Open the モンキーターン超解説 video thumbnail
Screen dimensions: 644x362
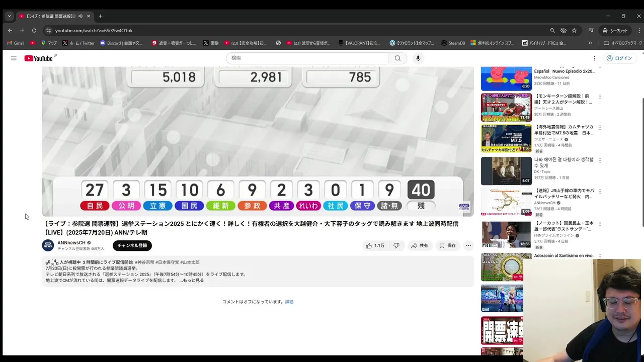pos(506,107)
